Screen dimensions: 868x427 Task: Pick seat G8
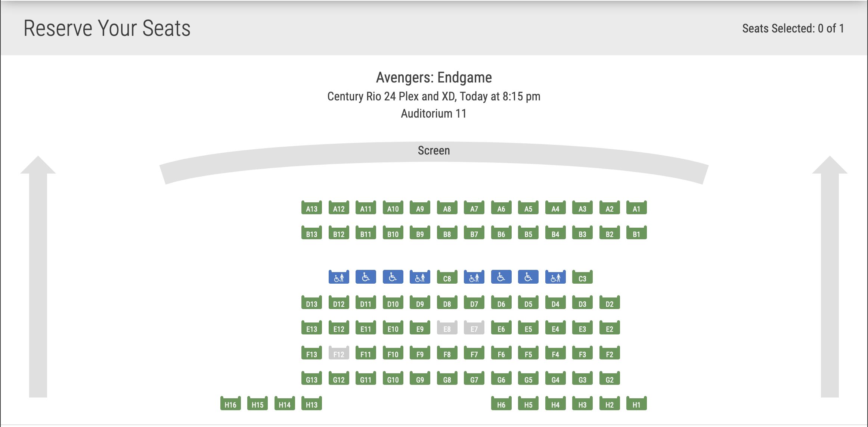tap(447, 378)
